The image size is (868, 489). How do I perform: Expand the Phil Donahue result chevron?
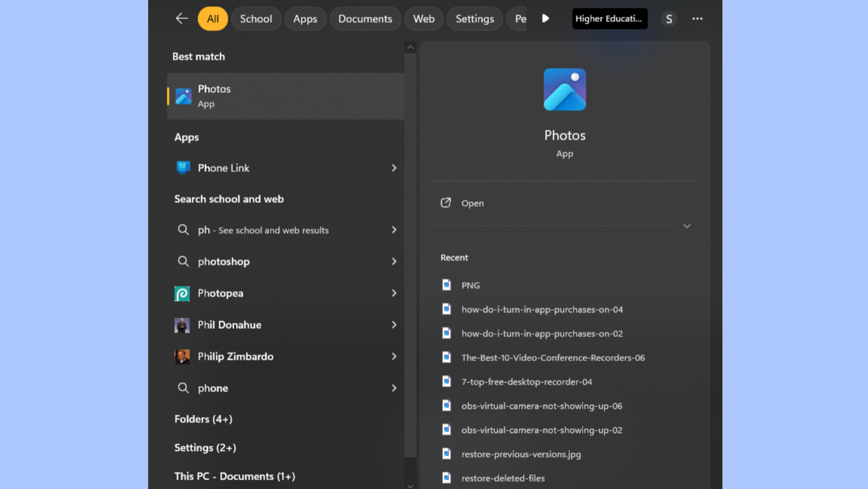[x=394, y=325]
